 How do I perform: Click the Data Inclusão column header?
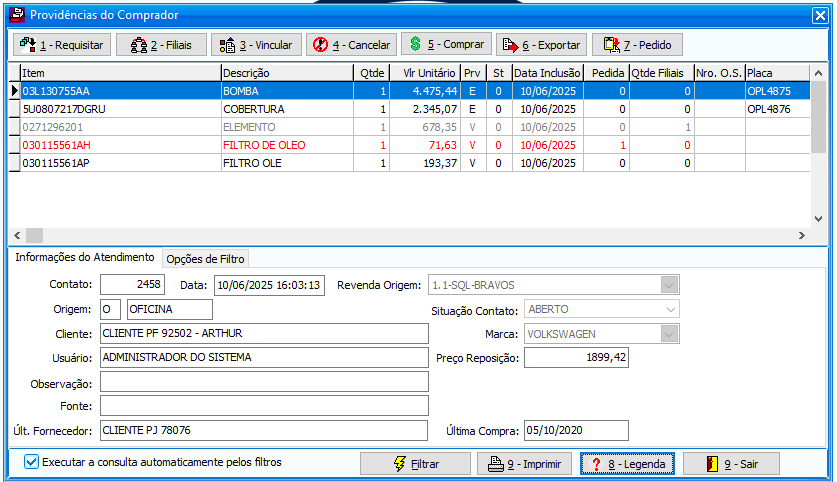pyautogui.click(x=548, y=73)
